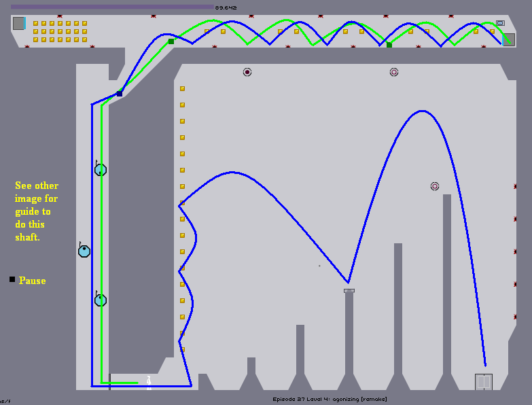Screen dimensions: 532x405
Task: Click the gray door block beside exit switch
Action: click(509, 39)
